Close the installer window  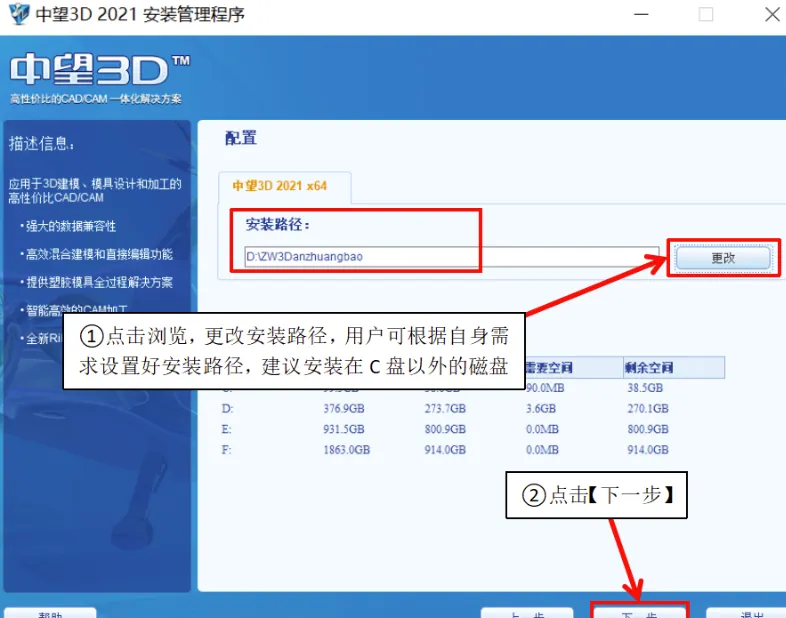(x=772, y=15)
